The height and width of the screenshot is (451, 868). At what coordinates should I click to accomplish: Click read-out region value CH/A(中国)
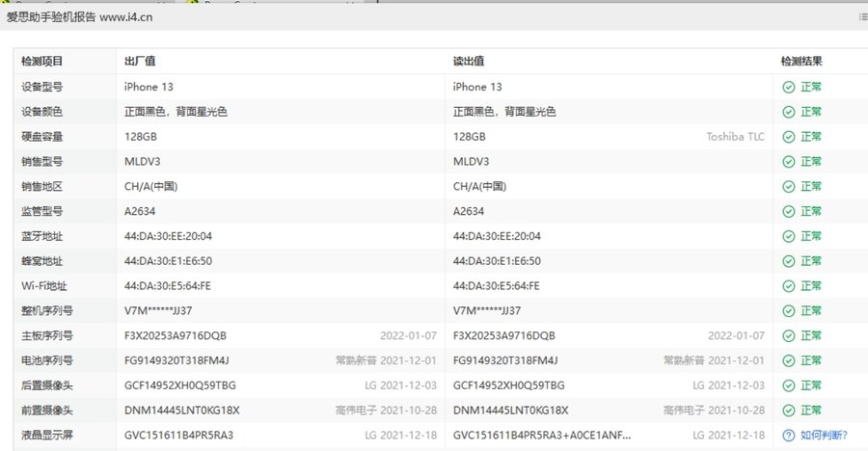click(479, 187)
